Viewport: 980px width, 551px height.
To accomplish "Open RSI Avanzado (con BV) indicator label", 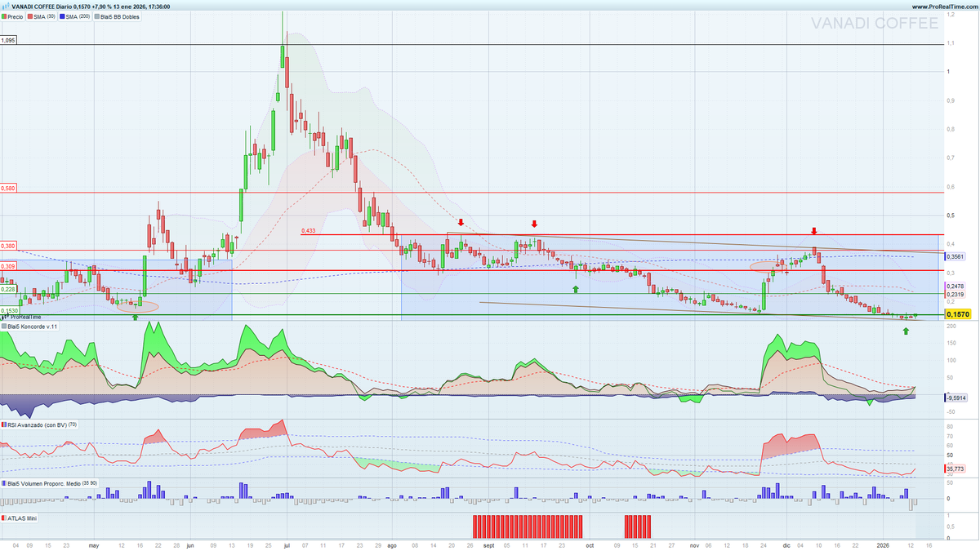I will (38, 424).
